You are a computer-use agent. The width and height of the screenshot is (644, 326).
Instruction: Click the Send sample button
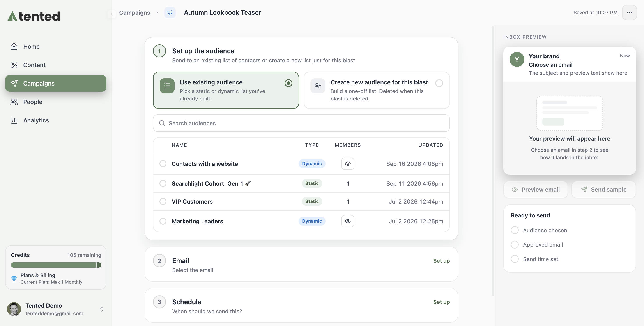tap(603, 190)
